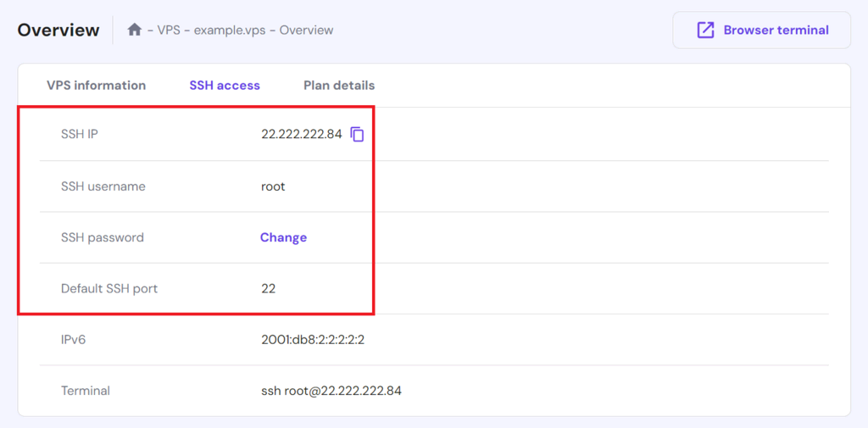Select the SSH IP value 22.222.222.84
The width and height of the screenshot is (868, 428).
tap(302, 134)
